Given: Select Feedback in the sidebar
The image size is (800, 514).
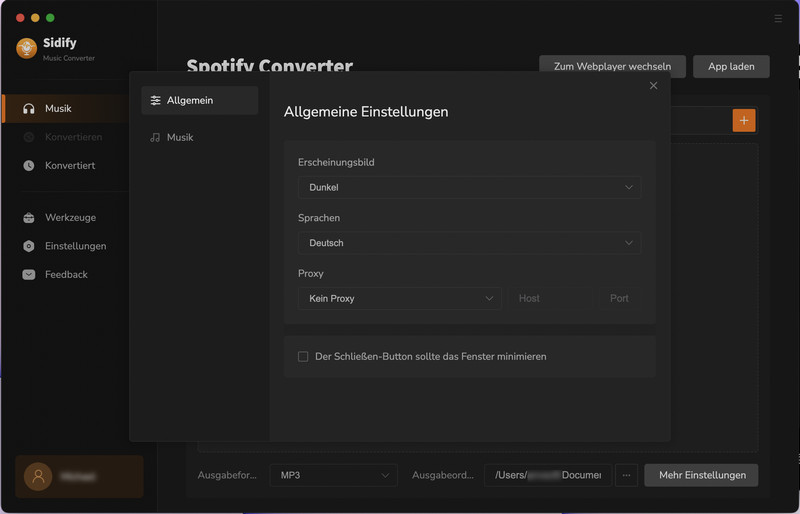Looking at the screenshot, I should coord(66,275).
